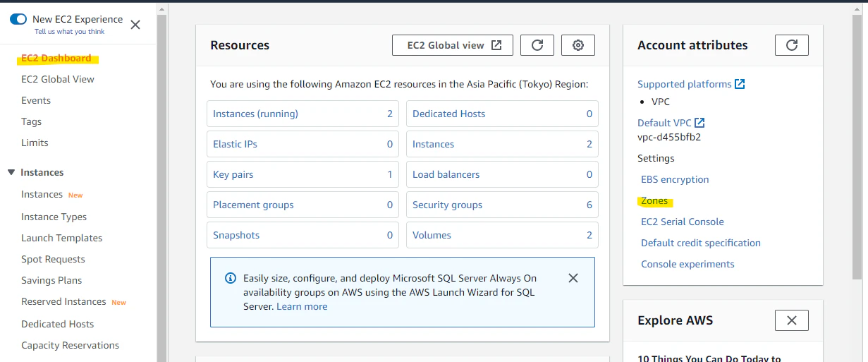The height and width of the screenshot is (362, 868).
Task: Open Placement groups resource link
Action: point(253,205)
